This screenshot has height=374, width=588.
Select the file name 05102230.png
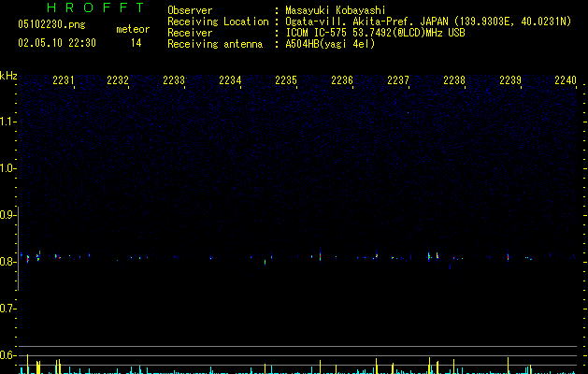coord(51,24)
